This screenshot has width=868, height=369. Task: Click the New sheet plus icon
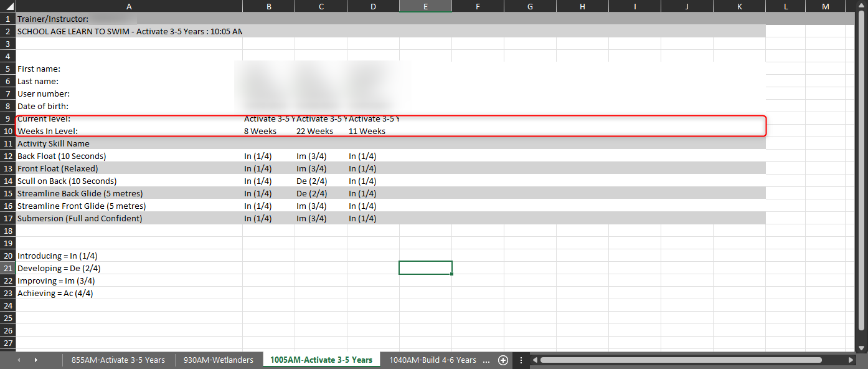click(503, 360)
